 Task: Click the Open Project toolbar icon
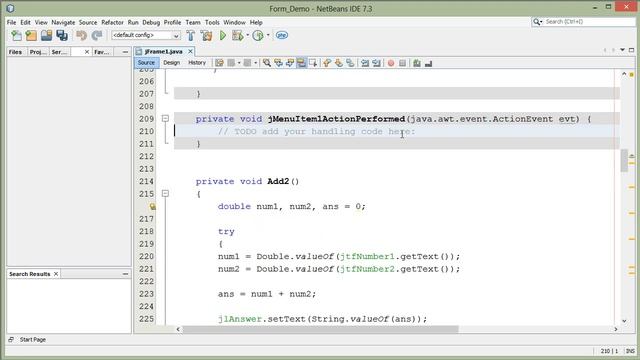[x=47, y=36]
